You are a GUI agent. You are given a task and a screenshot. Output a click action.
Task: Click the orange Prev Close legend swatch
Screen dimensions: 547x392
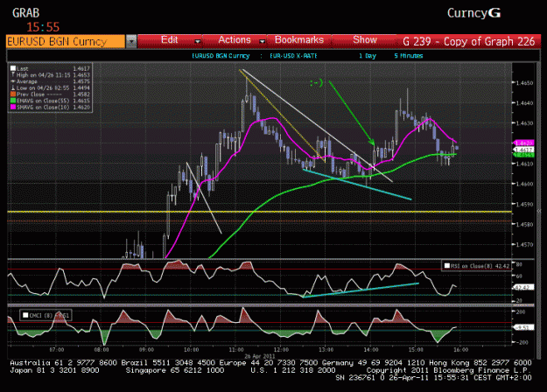click(13, 94)
